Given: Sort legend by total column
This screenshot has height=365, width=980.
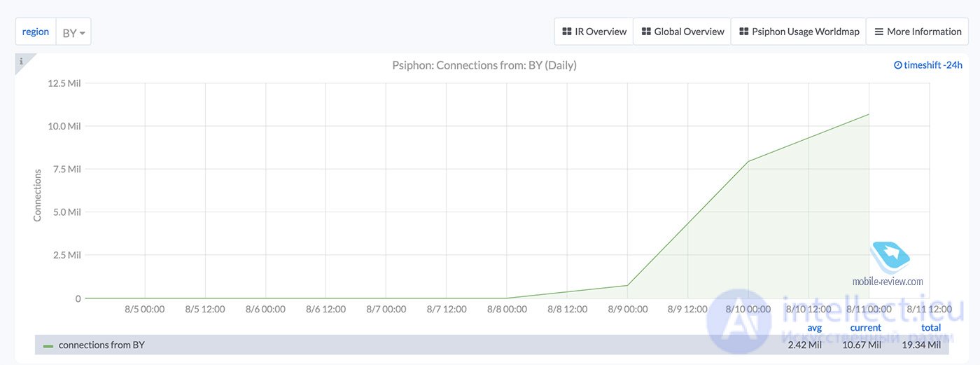Looking at the screenshot, I should 931,327.
